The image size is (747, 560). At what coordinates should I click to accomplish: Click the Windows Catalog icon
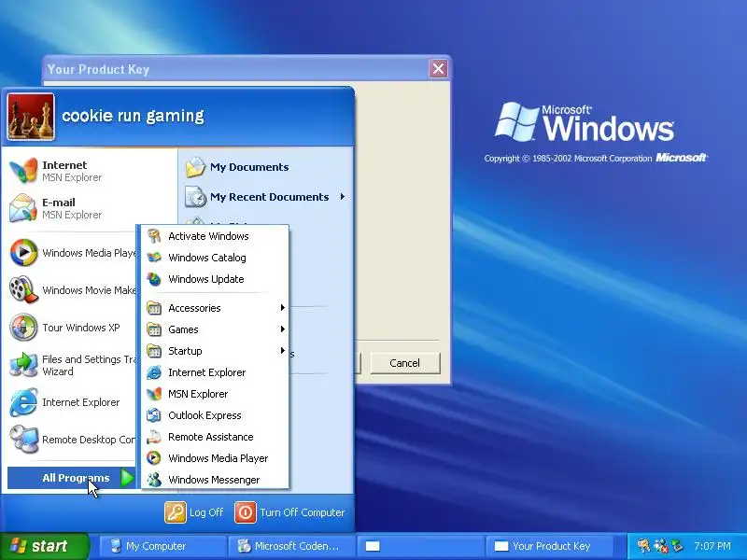[154, 258]
